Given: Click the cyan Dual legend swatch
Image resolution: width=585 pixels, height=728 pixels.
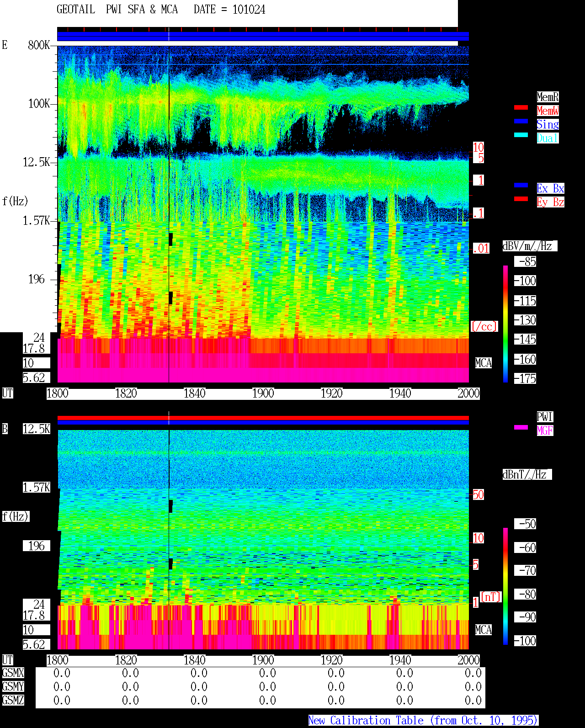Looking at the screenshot, I should pos(521,135).
